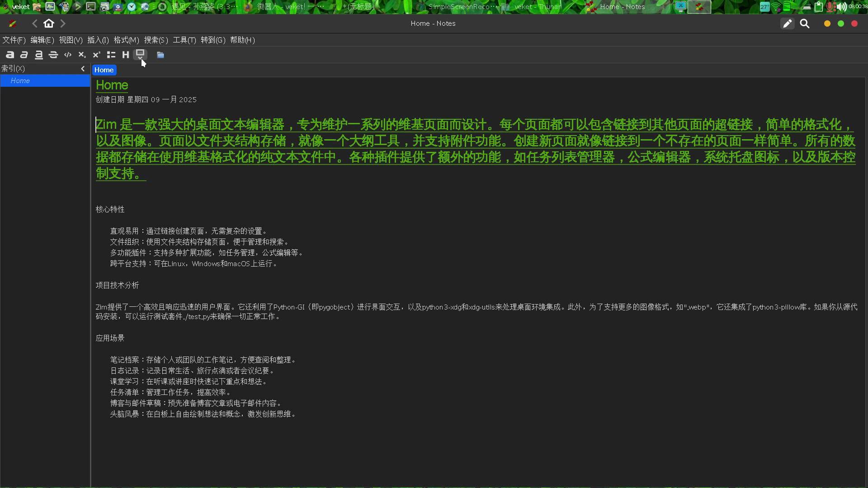Open the 编辑(E) menu
The image size is (868, 488).
42,40
